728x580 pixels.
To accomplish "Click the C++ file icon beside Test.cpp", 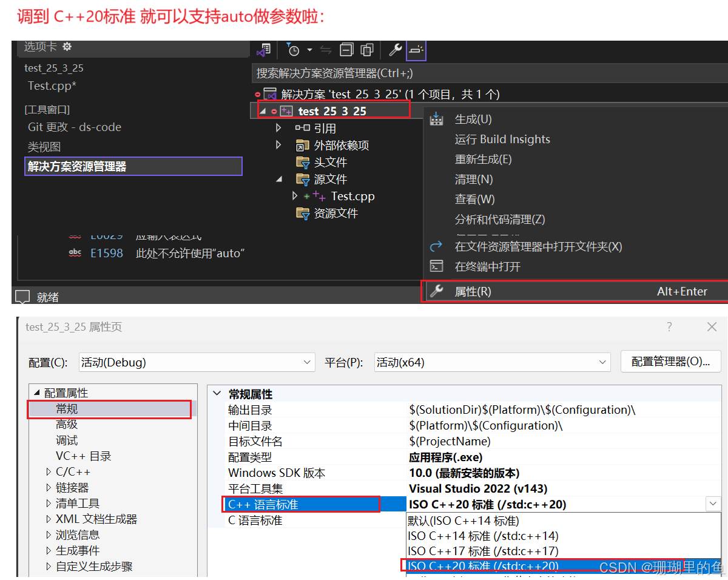I will (319, 195).
